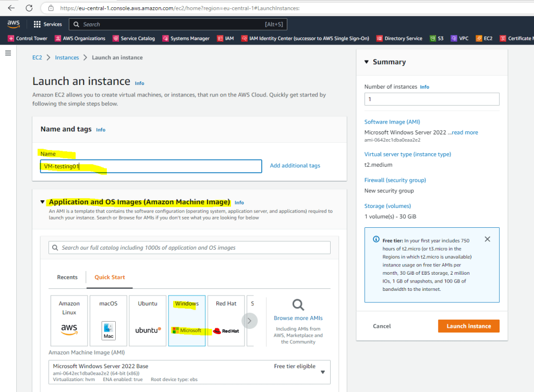Dismiss the Free tier notice
This screenshot has width=534, height=392.
[488, 239]
